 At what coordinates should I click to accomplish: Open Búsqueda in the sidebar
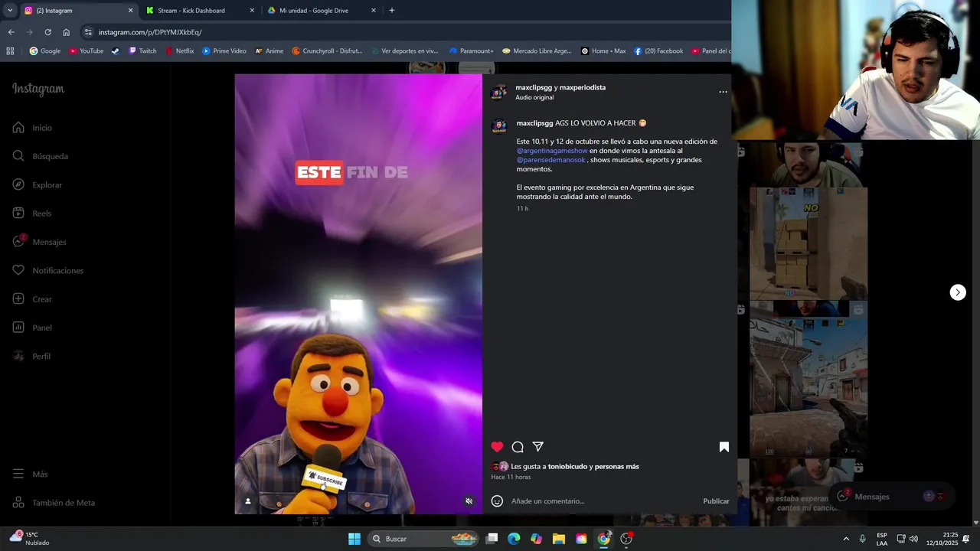(x=40, y=156)
